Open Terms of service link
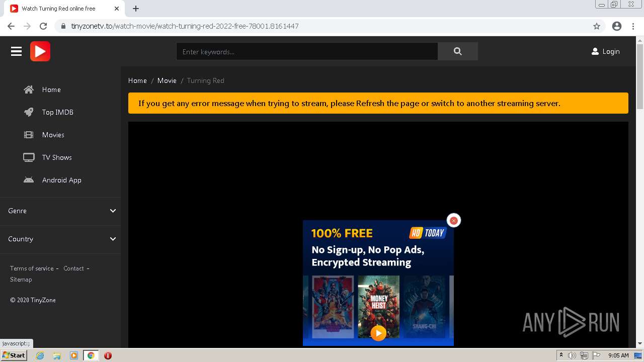Image resolution: width=644 pixels, height=362 pixels. (32, 268)
